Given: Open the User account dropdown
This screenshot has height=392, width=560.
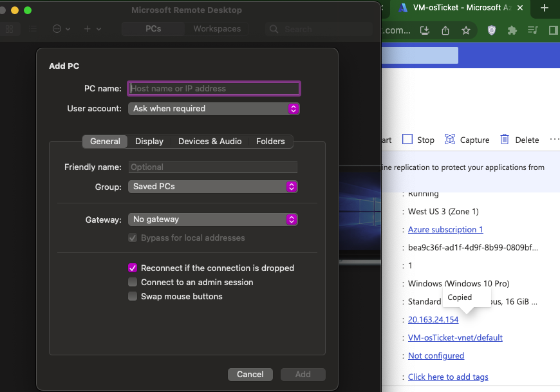Looking at the screenshot, I should [214, 109].
